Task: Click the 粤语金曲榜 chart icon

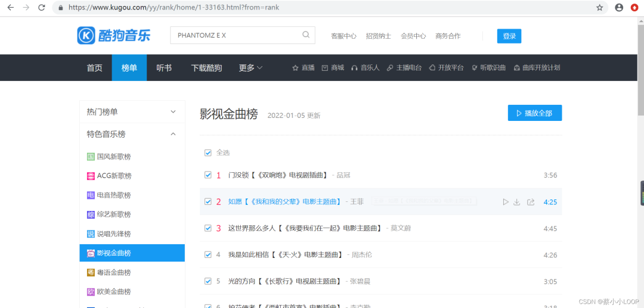Action: (91, 272)
